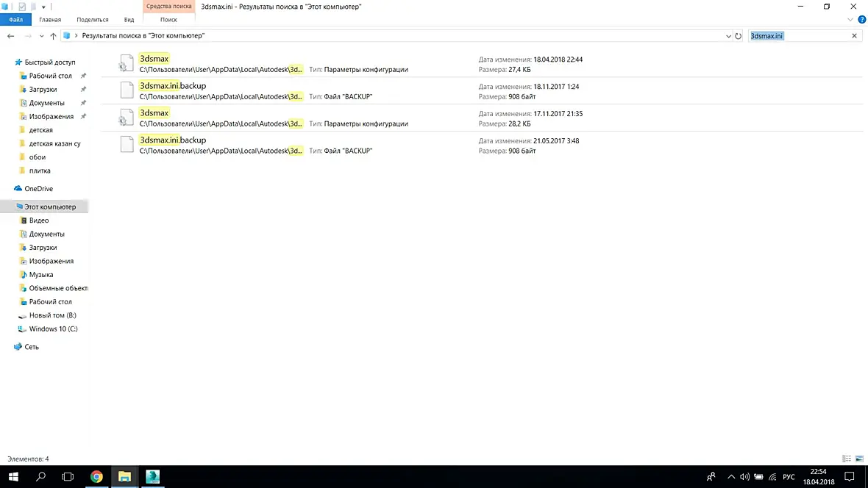Click the config file icon of 28,2 КБ result
The image size is (868, 488).
coord(127,118)
